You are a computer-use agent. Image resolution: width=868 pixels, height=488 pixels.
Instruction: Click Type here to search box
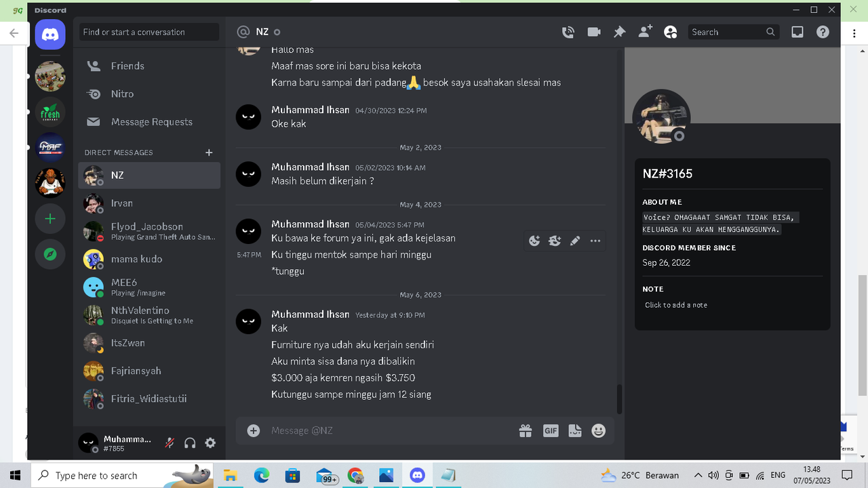(122, 475)
